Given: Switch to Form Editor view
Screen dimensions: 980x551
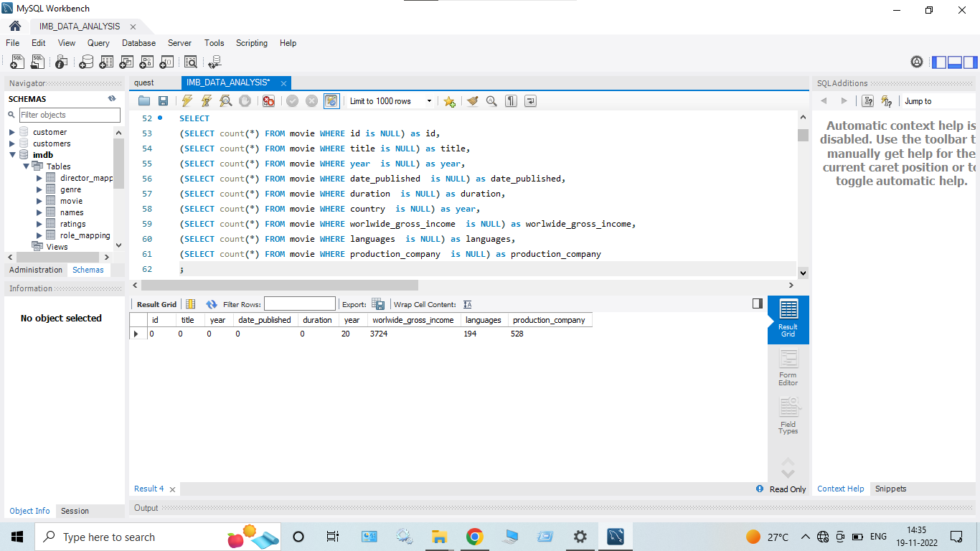Looking at the screenshot, I should [788, 367].
